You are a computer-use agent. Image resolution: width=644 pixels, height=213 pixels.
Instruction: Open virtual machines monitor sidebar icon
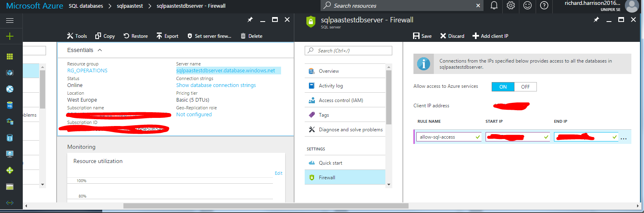click(x=10, y=154)
